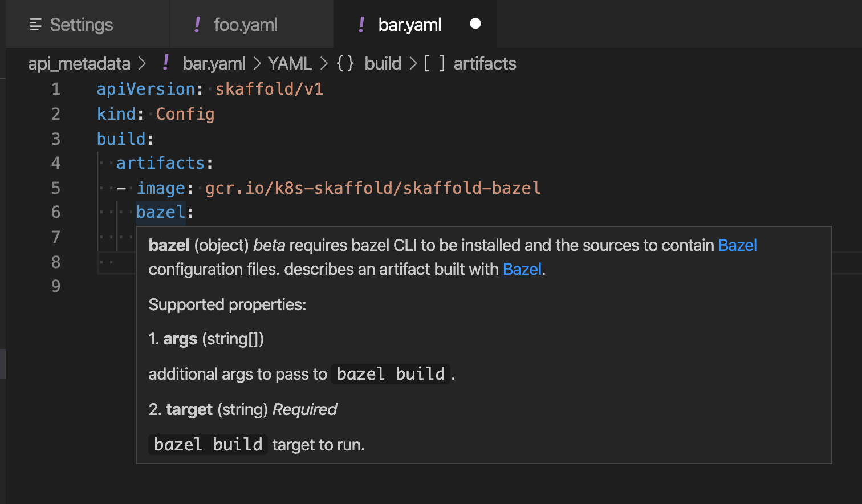Select the build breadcrumb segment
This screenshot has height=504, width=862.
[383, 63]
